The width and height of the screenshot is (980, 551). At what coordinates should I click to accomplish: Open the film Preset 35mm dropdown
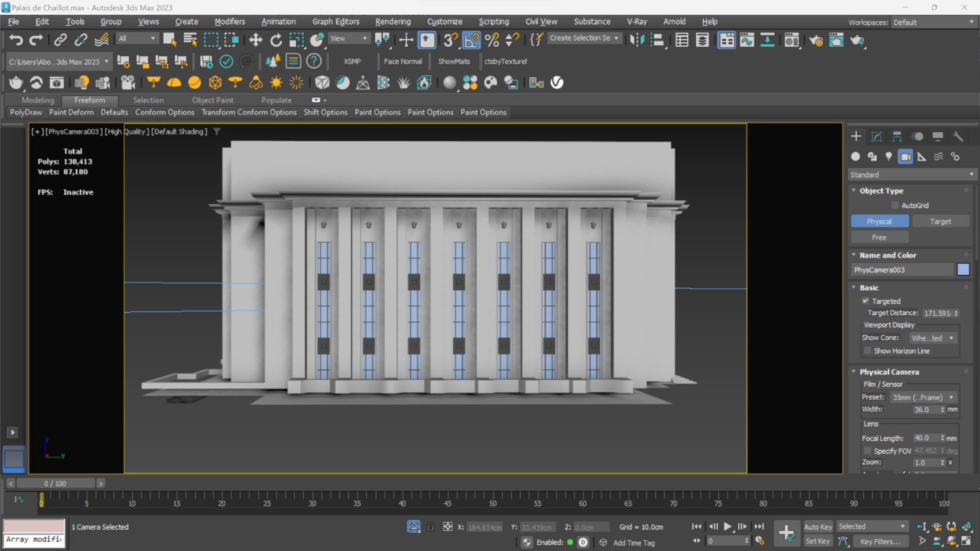[x=923, y=397]
